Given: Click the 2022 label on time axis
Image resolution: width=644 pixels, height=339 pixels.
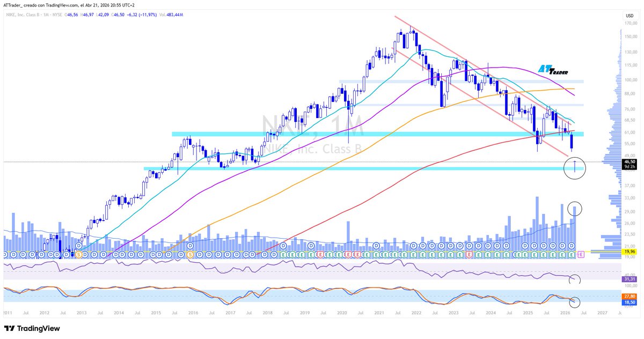Looking at the screenshot, I should [416, 312].
